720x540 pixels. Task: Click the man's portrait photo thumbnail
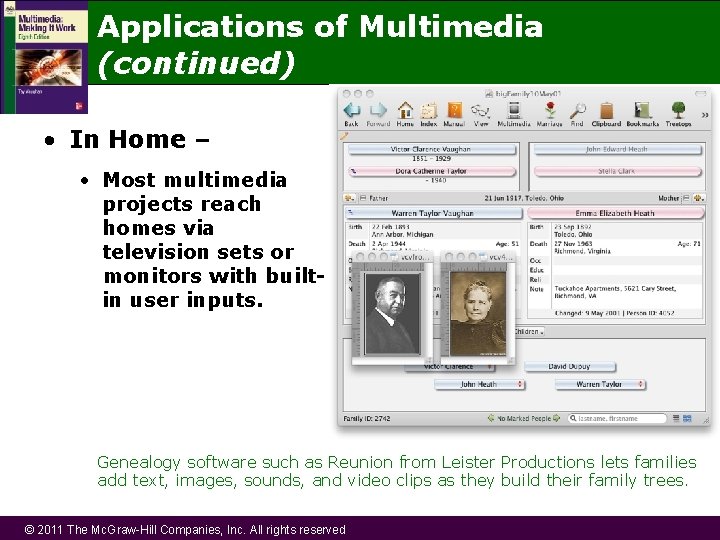pos(393,314)
